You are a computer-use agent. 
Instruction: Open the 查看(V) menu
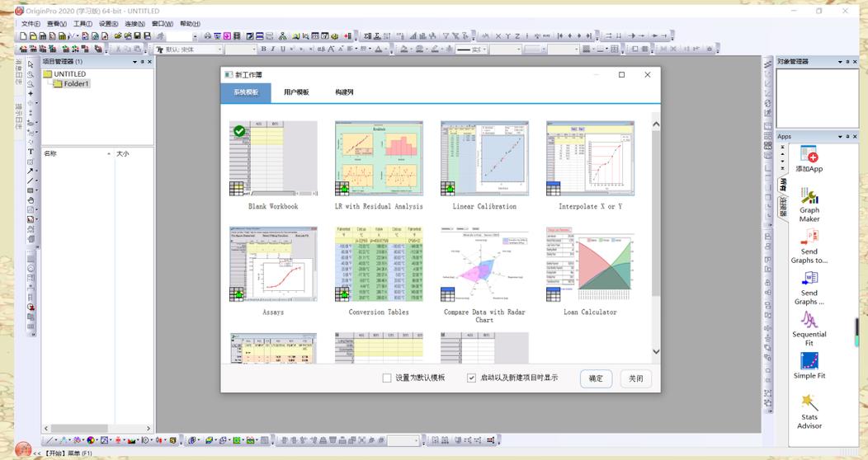[56, 24]
